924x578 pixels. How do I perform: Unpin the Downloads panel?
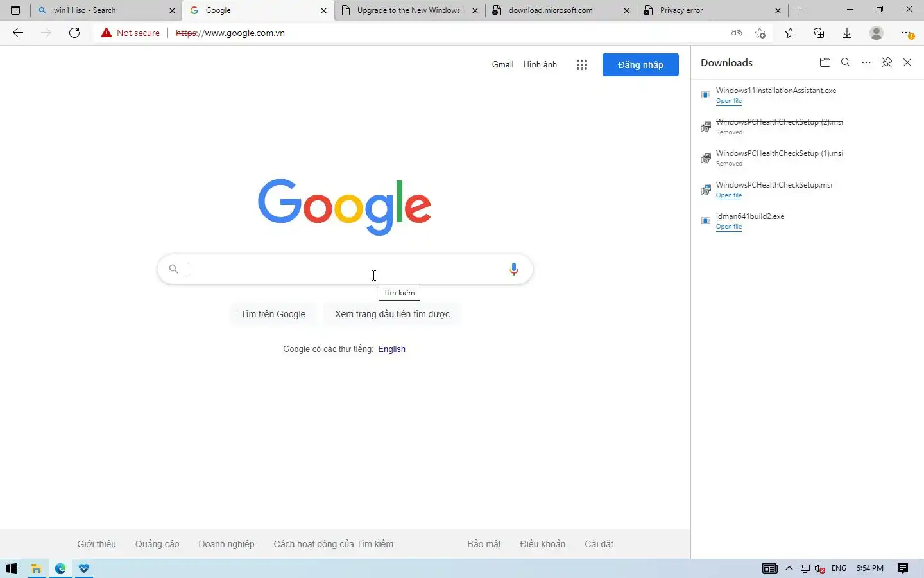click(887, 62)
